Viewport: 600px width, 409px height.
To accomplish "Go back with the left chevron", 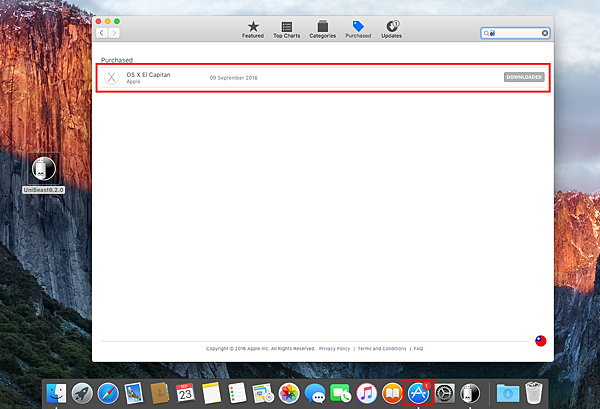I will [101, 33].
